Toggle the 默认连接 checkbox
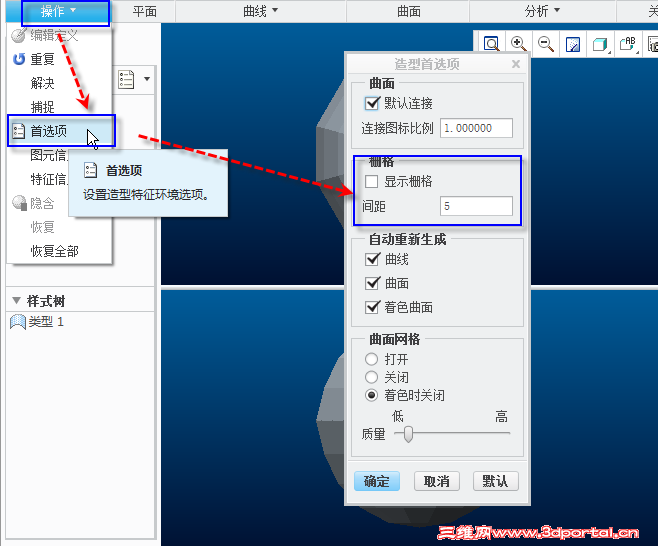Image resolution: width=658 pixels, height=546 pixels. coord(372,103)
